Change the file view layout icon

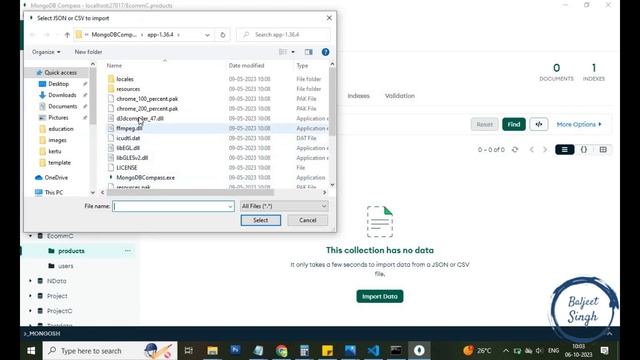pos(282,52)
